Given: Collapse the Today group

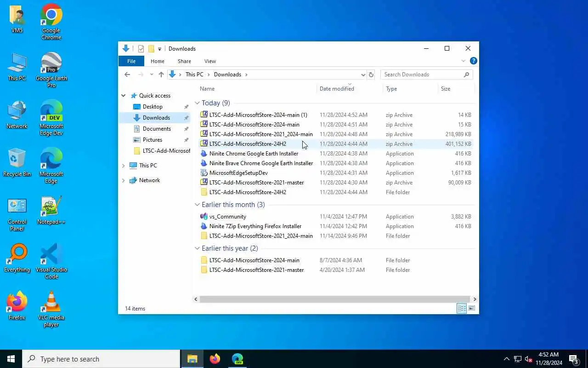Looking at the screenshot, I should click(x=197, y=103).
